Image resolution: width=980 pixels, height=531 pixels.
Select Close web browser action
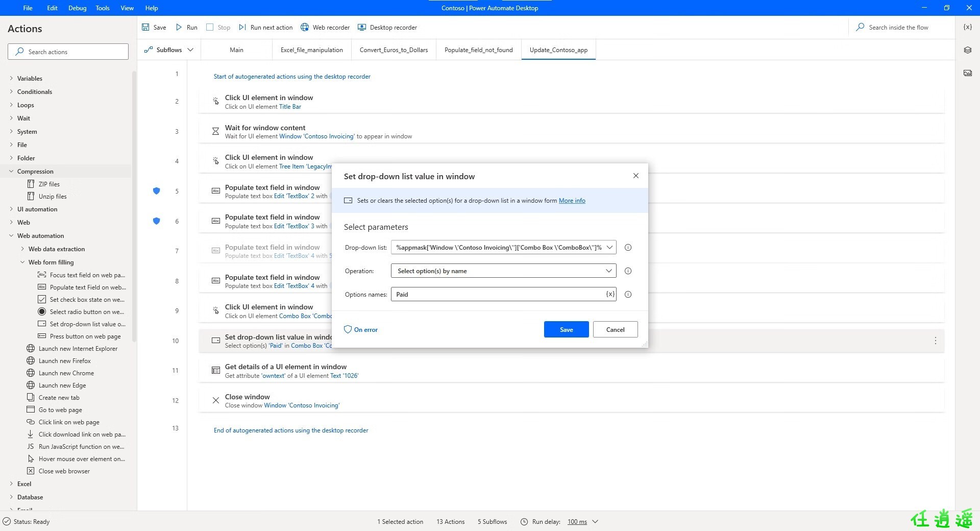(58, 471)
